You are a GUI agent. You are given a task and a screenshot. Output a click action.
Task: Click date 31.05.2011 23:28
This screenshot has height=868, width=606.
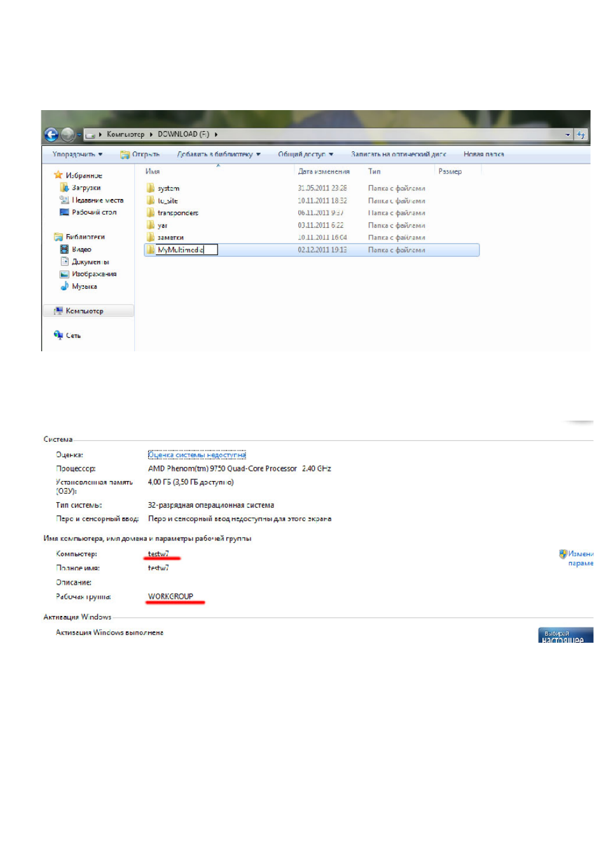pos(322,188)
